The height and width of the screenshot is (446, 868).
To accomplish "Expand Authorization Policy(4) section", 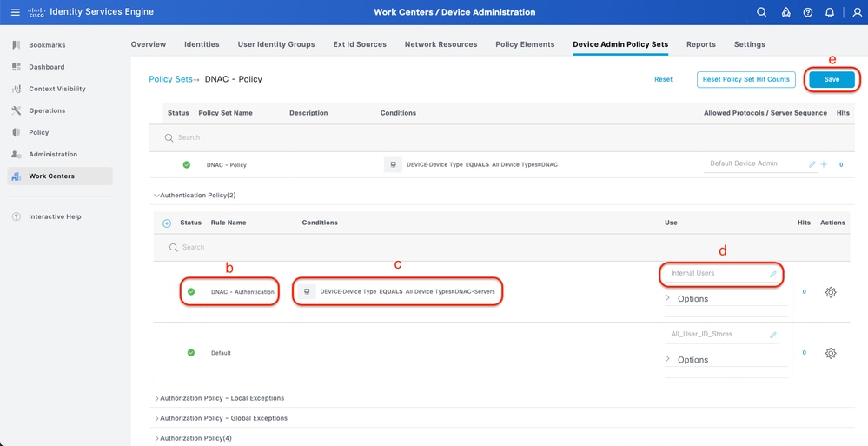I will [156, 438].
